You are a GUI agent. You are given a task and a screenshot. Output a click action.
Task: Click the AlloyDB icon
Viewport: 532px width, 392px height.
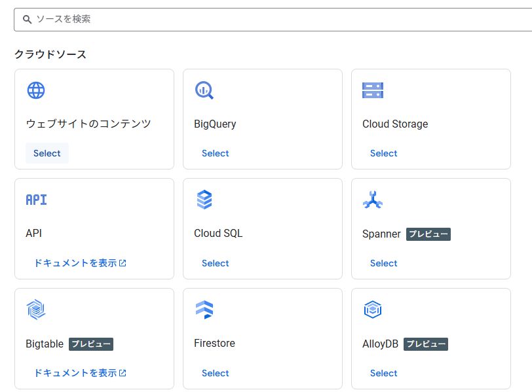[x=373, y=310]
